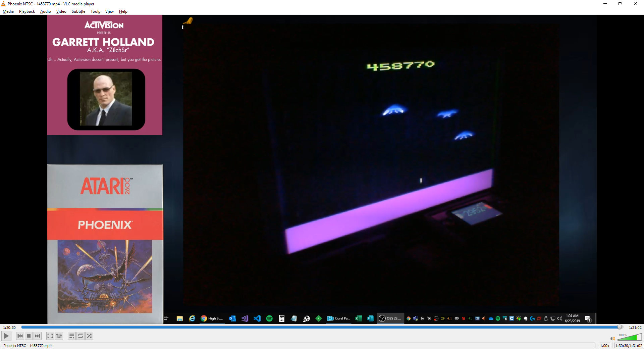This screenshot has width=644, height=349.
Task: Expand the Audio menu
Action: pyautogui.click(x=45, y=11)
